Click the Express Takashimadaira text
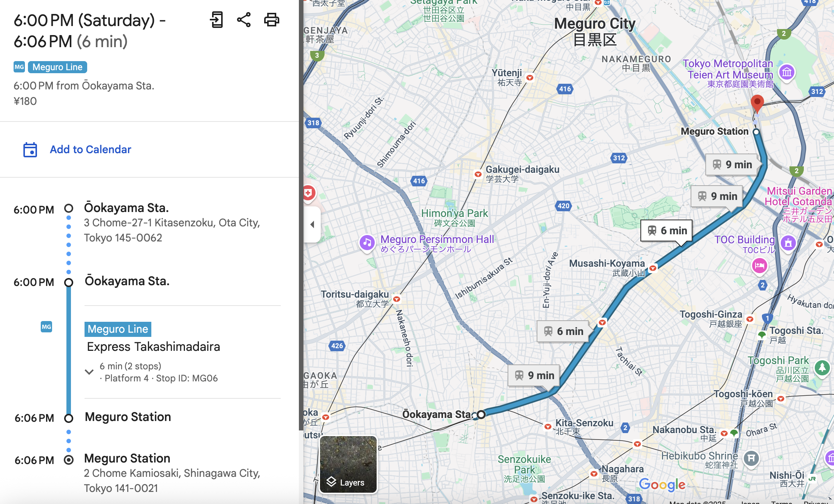Viewport: 834px width, 504px height. pyautogui.click(x=153, y=347)
